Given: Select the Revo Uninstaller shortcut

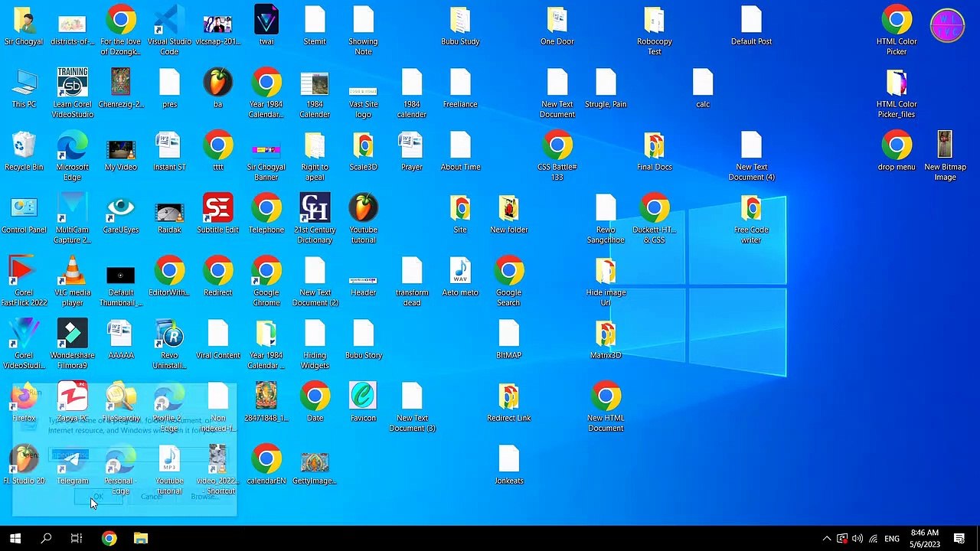Looking at the screenshot, I should (x=169, y=344).
